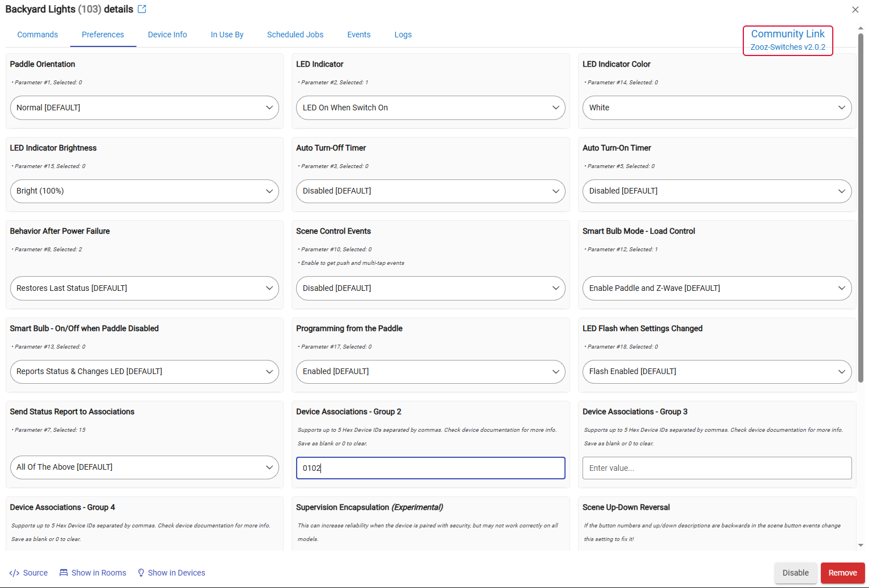The height and width of the screenshot is (588, 869).
Task: Switch to the Commands tab
Action: [x=37, y=35]
